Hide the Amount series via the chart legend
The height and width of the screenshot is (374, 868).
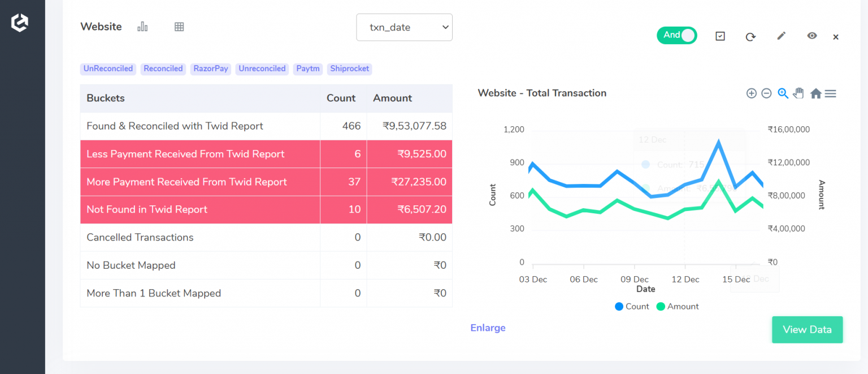point(678,306)
